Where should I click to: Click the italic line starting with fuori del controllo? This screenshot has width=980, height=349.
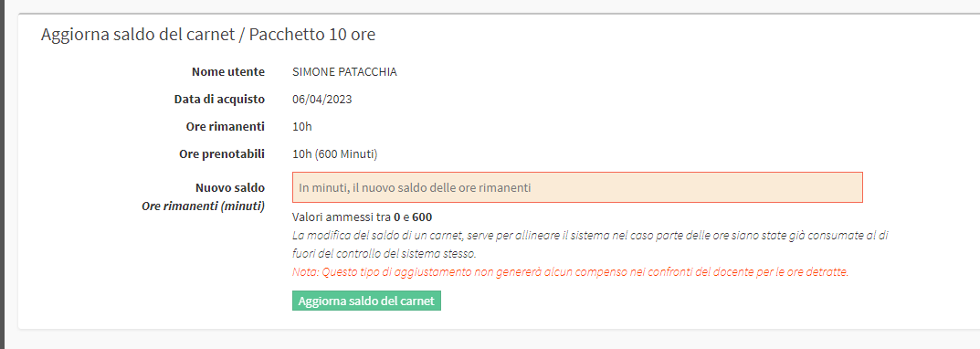[x=385, y=254]
